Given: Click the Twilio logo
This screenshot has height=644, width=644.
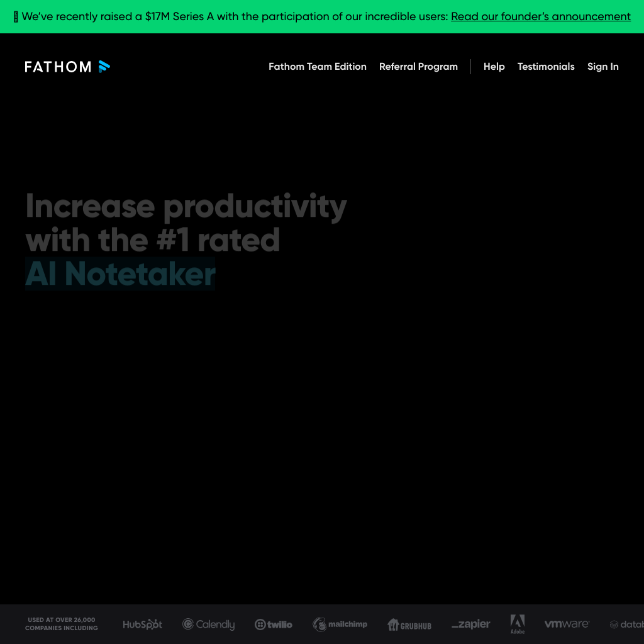Looking at the screenshot, I should 274,625.
